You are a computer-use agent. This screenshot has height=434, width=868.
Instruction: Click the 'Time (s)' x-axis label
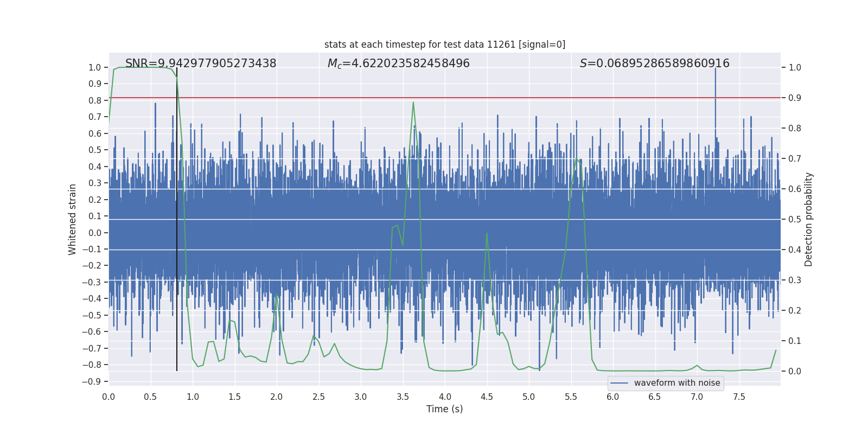[444, 409]
